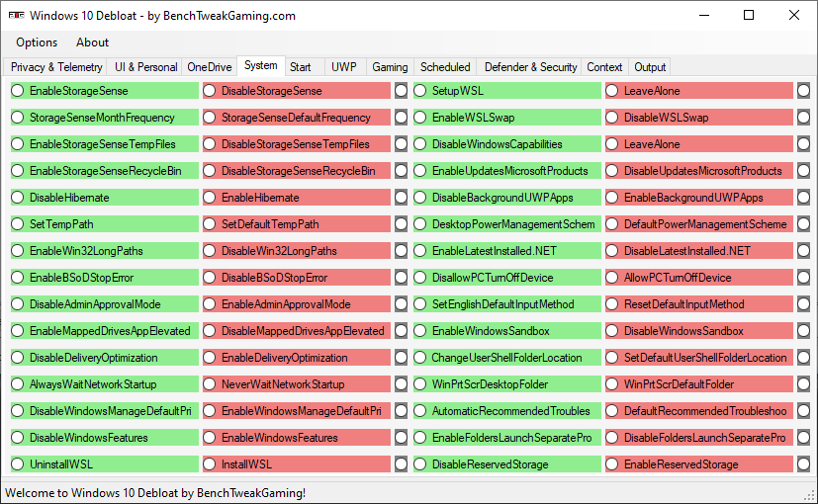Pick LeaveAlone beside SetupWSL
The image size is (818, 504).
(699, 91)
